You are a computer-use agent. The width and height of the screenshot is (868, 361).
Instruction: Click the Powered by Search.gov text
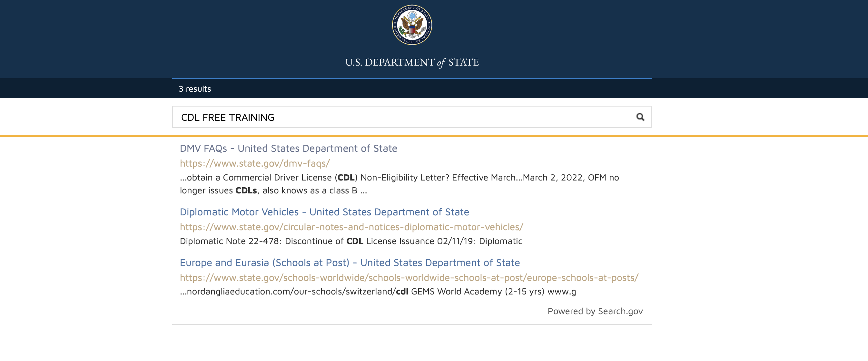[x=595, y=311]
